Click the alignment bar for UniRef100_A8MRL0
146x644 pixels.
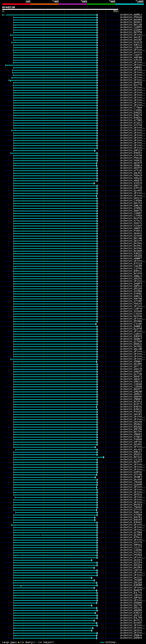50,15
